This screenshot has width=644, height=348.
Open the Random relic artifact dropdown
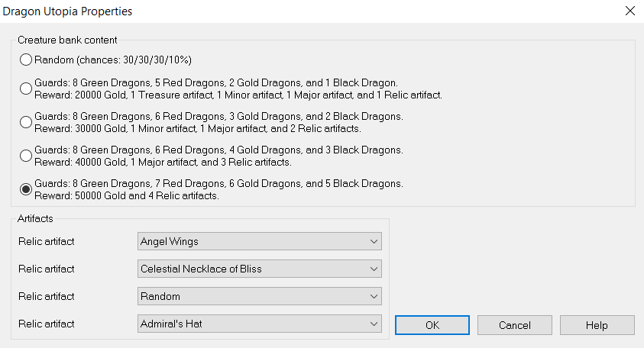click(259, 296)
